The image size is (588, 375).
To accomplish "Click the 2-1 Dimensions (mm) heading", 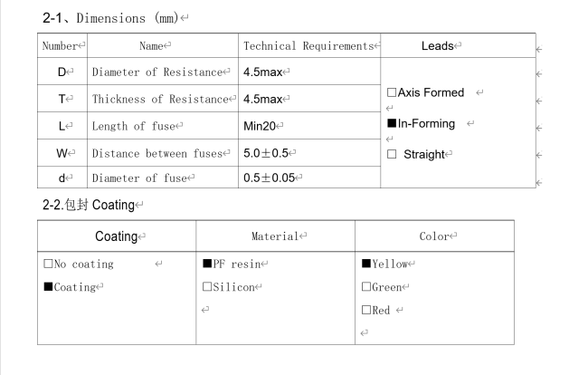I will 106,18.
